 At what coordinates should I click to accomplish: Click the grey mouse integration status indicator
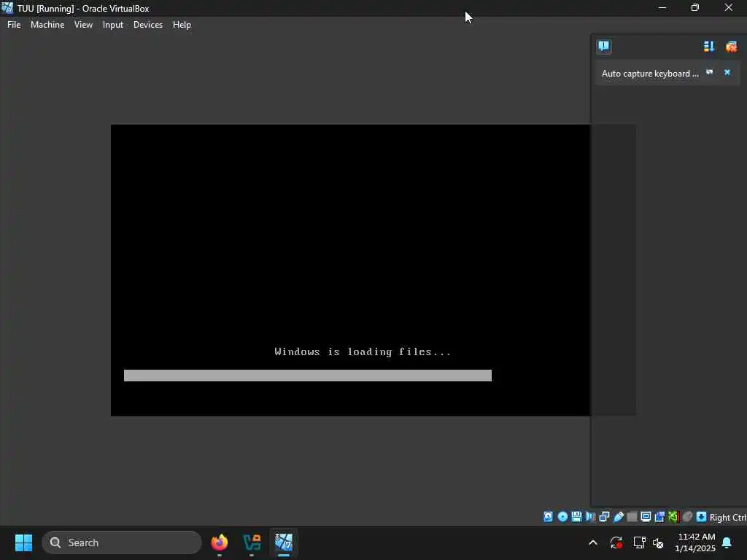click(x=687, y=517)
